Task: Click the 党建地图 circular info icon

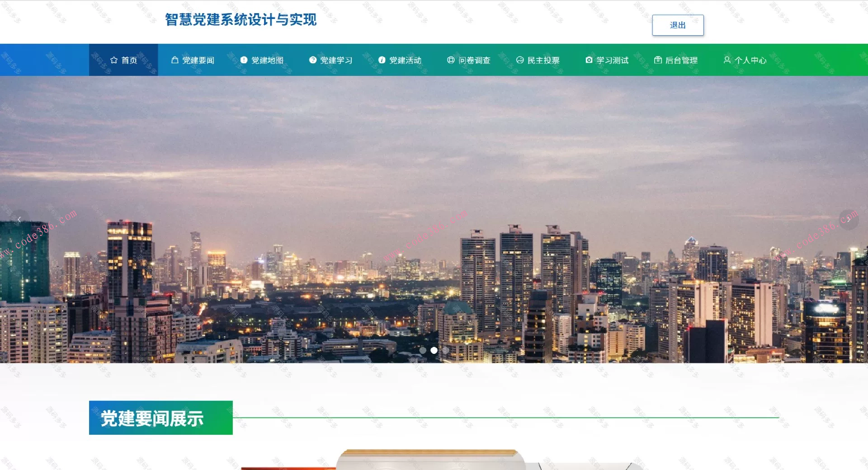Action: coord(243,59)
